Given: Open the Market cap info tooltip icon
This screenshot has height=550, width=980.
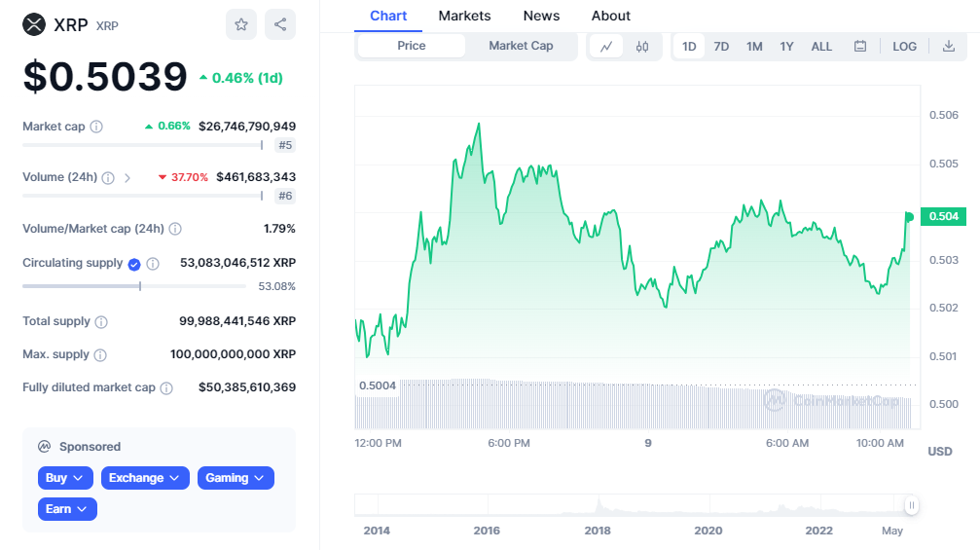Looking at the screenshot, I should [x=96, y=127].
